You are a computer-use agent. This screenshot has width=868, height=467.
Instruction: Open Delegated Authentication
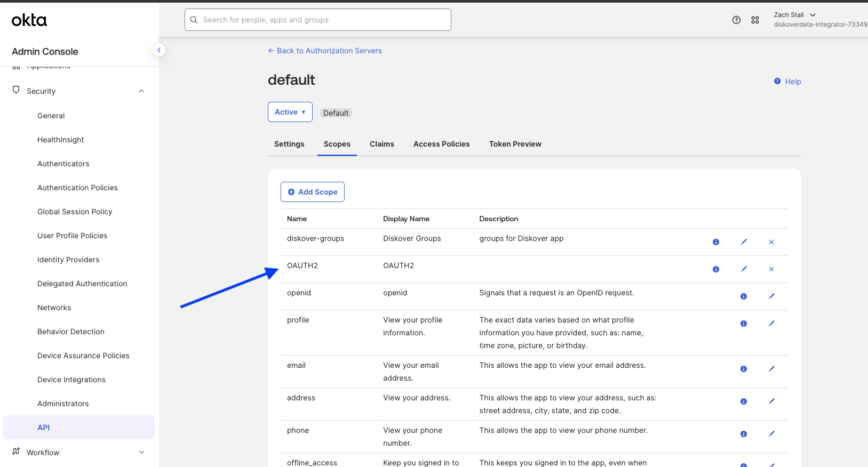pyautogui.click(x=82, y=284)
